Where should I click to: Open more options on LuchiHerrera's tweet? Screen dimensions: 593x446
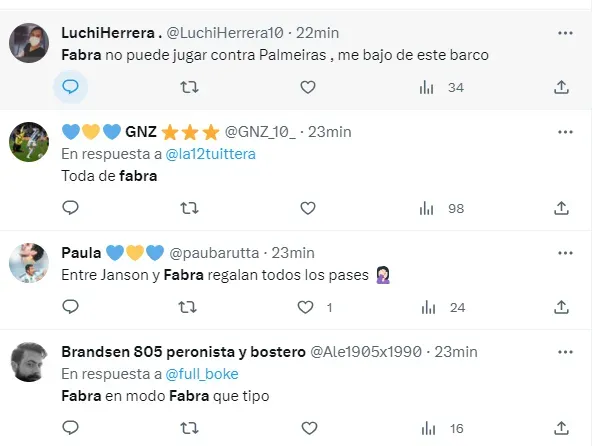pyautogui.click(x=565, y=33)
